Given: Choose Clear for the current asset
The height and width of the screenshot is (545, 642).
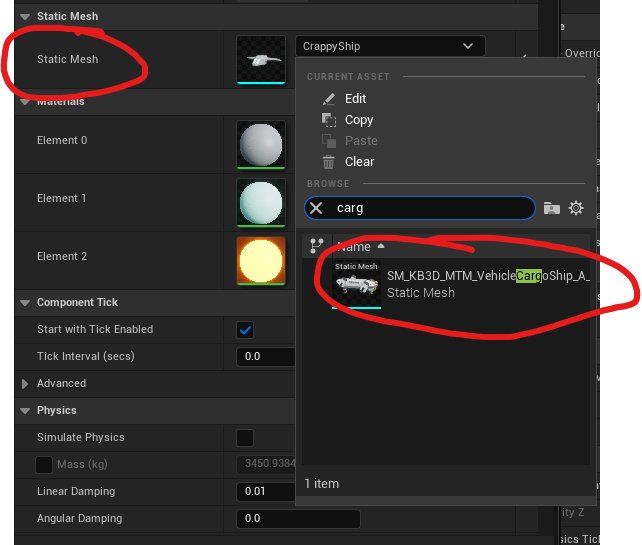Looking at the screenshot, I should pyautogui.click(x=359, y=162).
